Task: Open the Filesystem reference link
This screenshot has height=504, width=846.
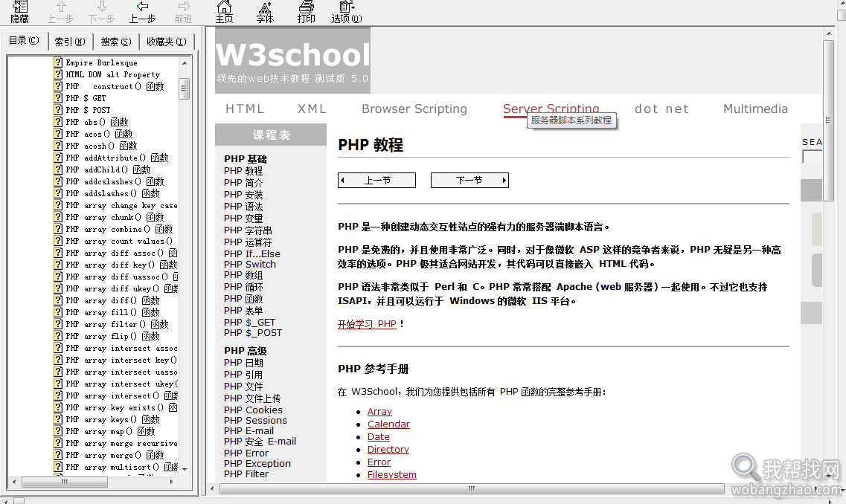Action: click(x=391, y=475)
